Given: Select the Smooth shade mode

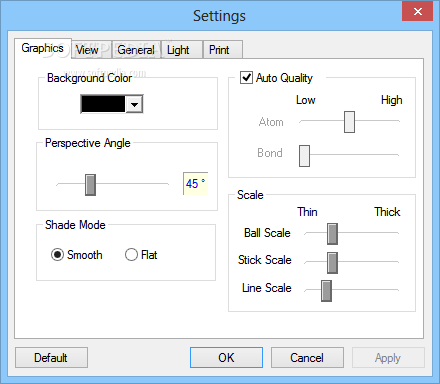Looking at the screenshot, I should (x=57, y=255).
